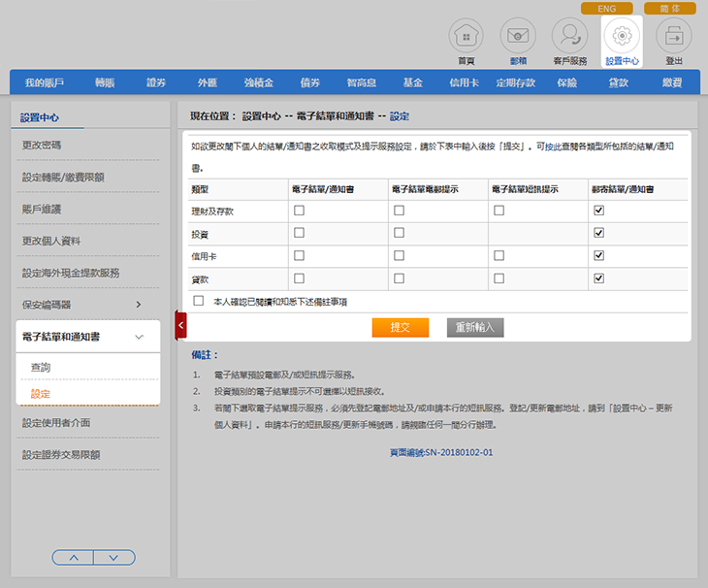Click the 設置中心 gear icon
708x588 pixels.
622,38
